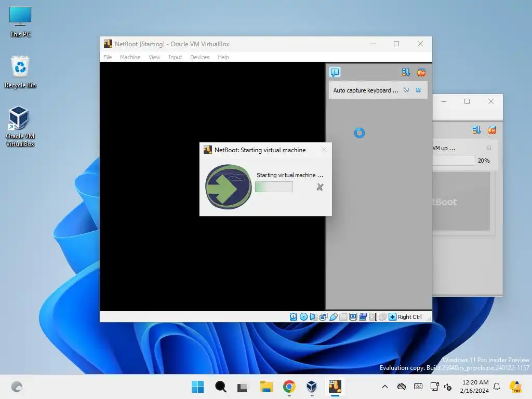Open the Help menu

coord(223,57)
